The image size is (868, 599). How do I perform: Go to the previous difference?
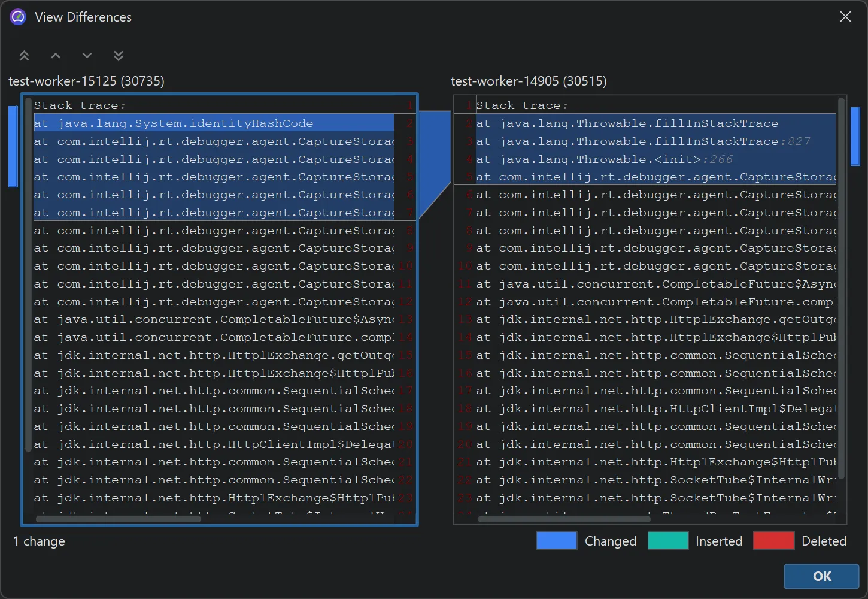click(55, 55)
